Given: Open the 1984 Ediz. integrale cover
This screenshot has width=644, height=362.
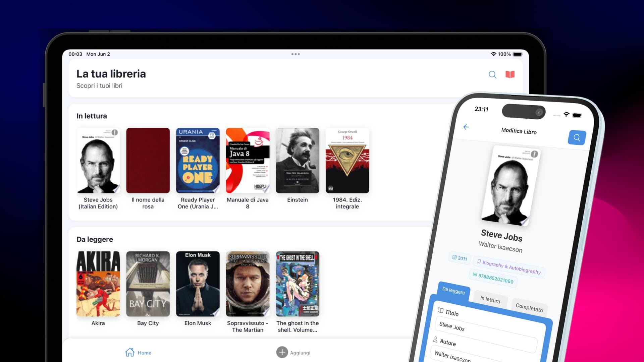Looking at the screenshot, I should (347, 161).
